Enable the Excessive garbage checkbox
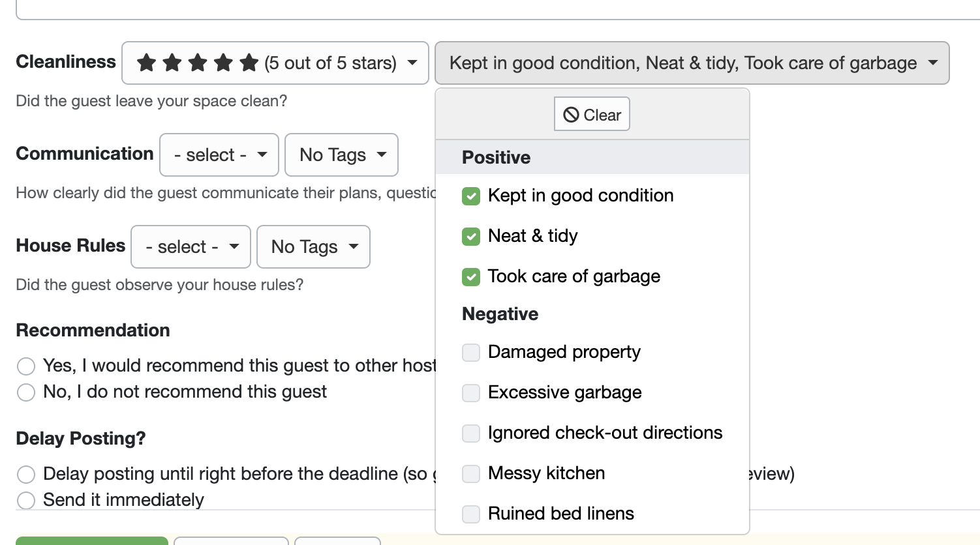 [x=471, y=393]
